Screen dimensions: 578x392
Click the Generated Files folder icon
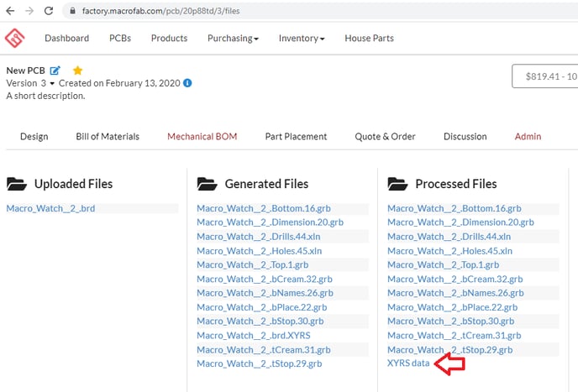[207, 184]
